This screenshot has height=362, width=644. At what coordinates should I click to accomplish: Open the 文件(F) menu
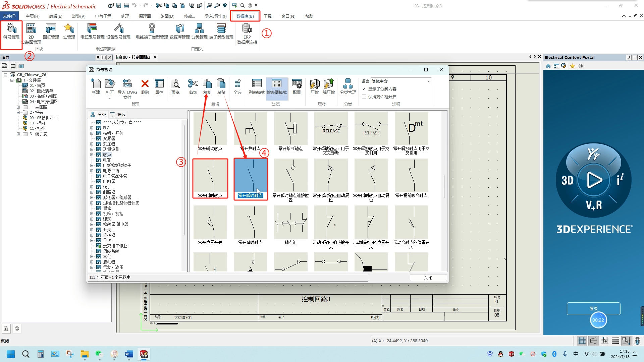pyautogui.click(x=9, y=16)
